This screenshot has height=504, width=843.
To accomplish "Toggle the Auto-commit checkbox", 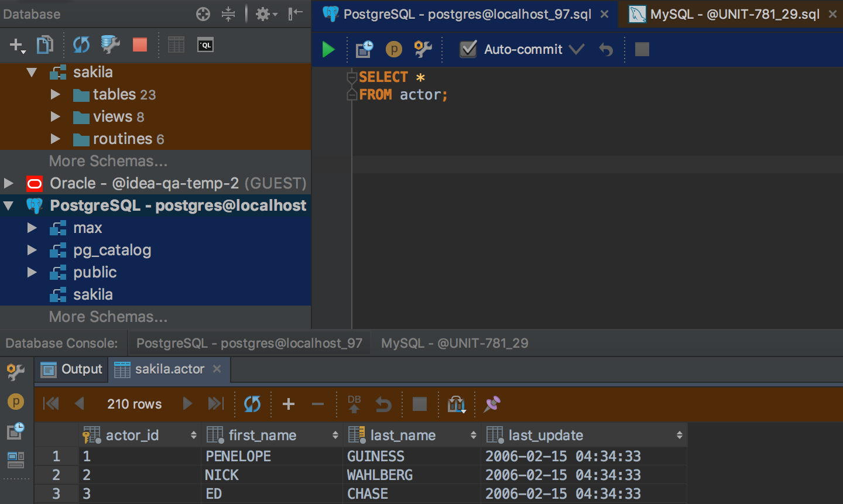I will (x=468, y=49).
